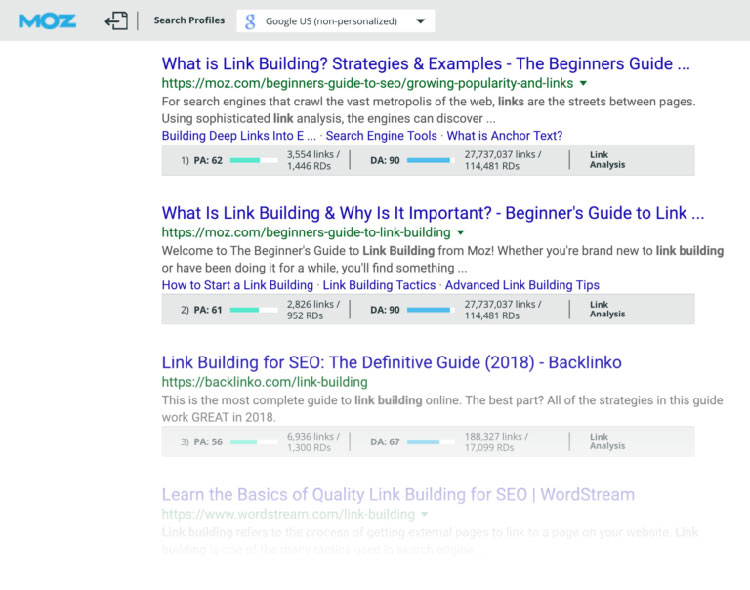Open the WordStream Link Building result
Image resolution: width=750 pixels, height=590 pixels.
coord(398,494)
